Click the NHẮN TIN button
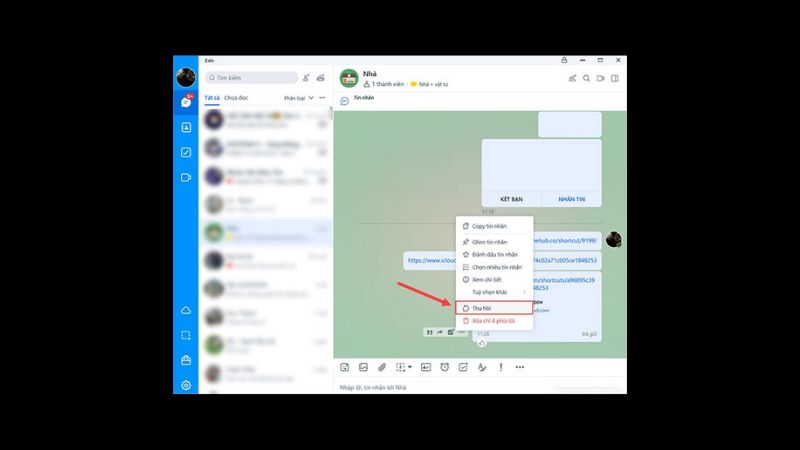 571,199
